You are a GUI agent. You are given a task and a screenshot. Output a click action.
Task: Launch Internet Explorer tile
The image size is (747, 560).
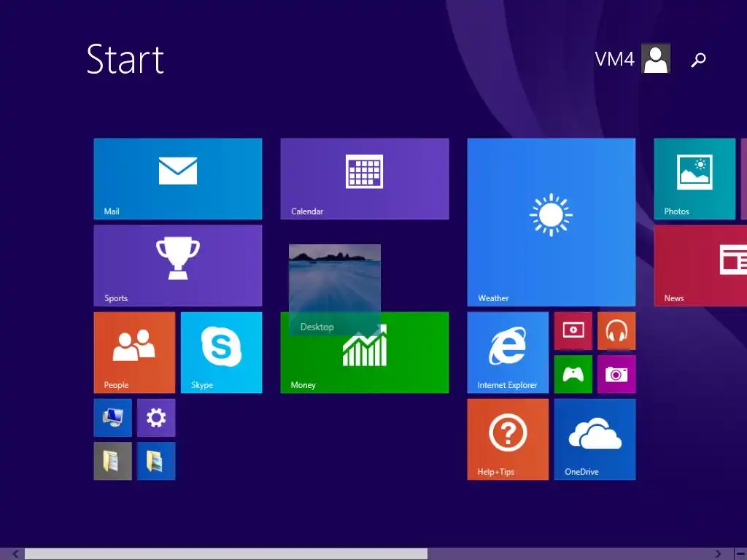pyautogui.click(x=508, y=352)
